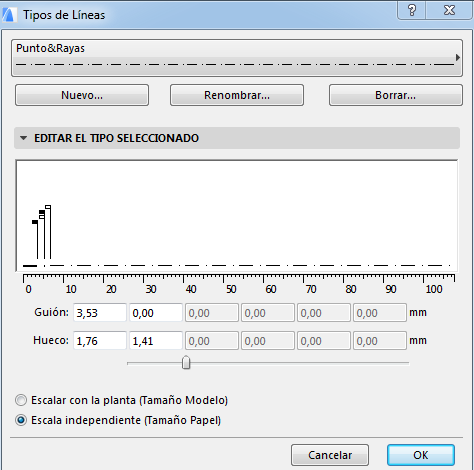The height and width of the screenshot is (470, 474).
Task: Click the Borrar... button
Action: point(396,95)
